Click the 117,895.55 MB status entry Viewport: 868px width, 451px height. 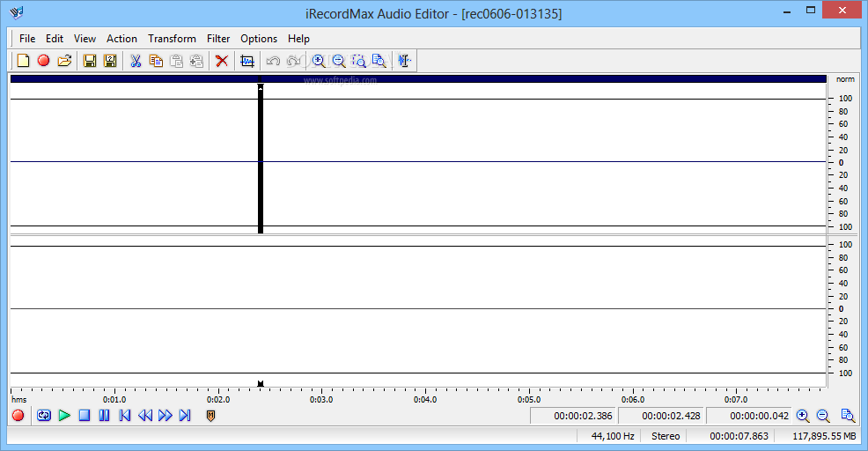click(x=824, y=436)
